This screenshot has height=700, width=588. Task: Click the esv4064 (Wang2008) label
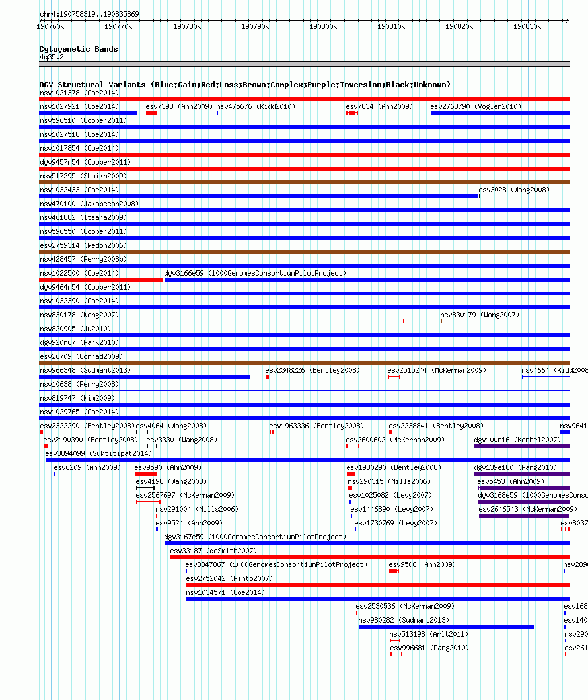click(171, 426)
